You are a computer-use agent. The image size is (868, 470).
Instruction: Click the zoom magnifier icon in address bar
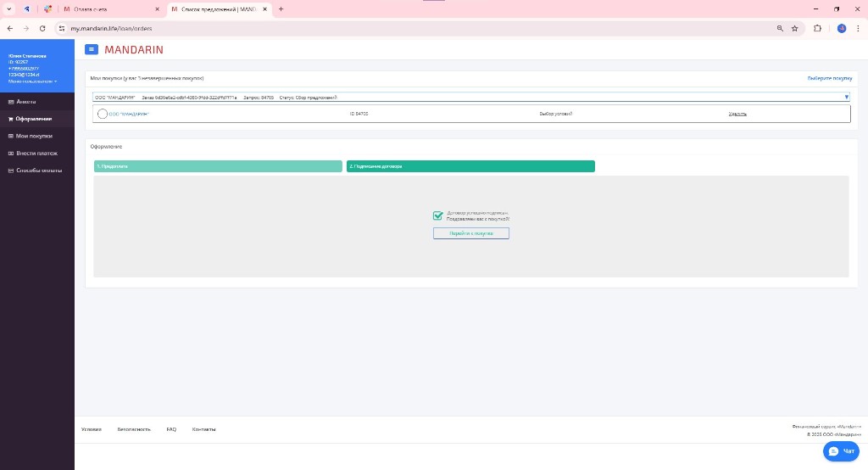[779, 28]
